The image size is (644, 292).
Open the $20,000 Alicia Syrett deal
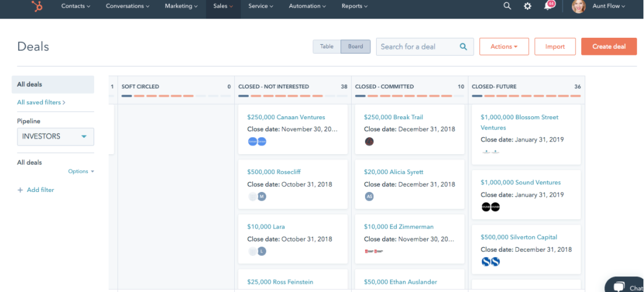[x=393, y=172]
